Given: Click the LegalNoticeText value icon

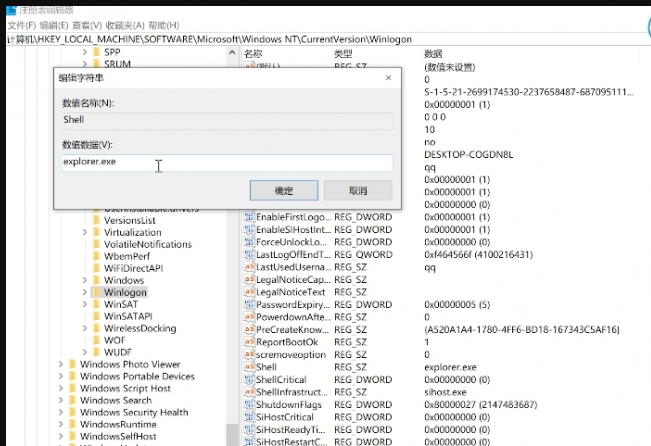Looking at the screenshot, I should coord(248,291).
